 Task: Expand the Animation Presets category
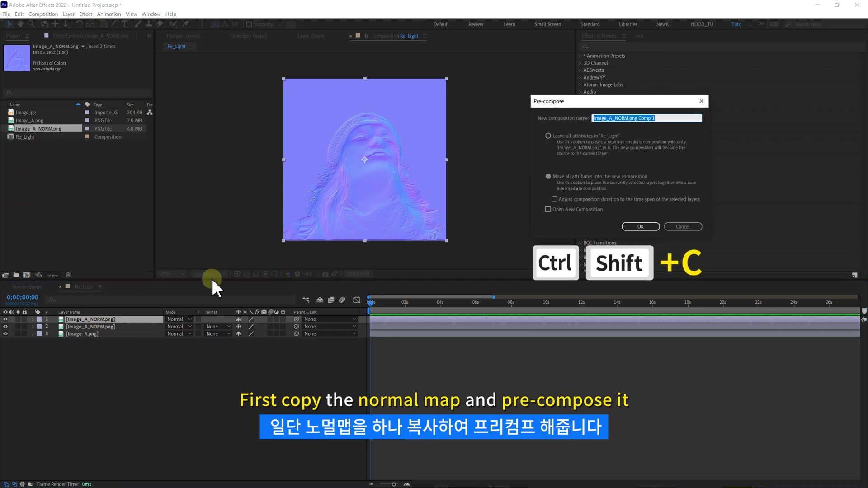coord(580,56)
